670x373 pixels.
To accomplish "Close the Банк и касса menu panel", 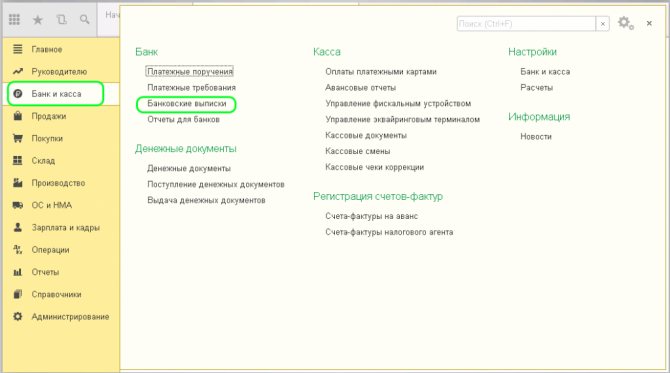I will [x=649, y=23].
